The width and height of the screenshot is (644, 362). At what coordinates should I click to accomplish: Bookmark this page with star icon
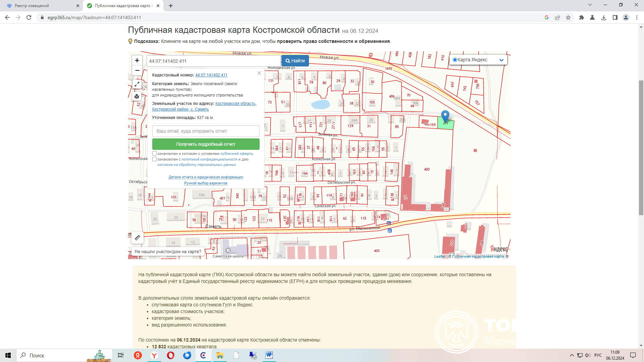click(x=568, y=17)
